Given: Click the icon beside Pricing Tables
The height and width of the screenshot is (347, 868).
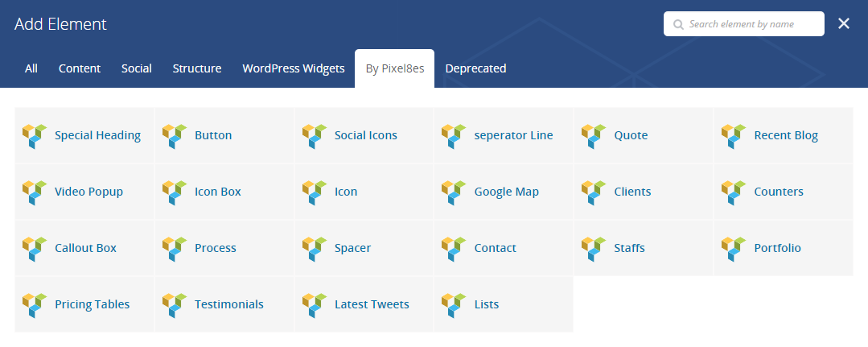Looking at the screenshot, I should [35, 305].
